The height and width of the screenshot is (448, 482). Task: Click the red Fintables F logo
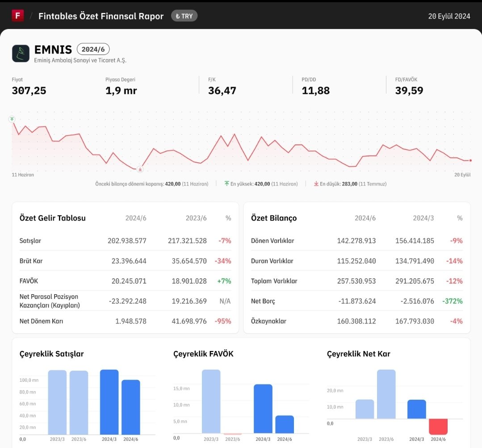18,16
